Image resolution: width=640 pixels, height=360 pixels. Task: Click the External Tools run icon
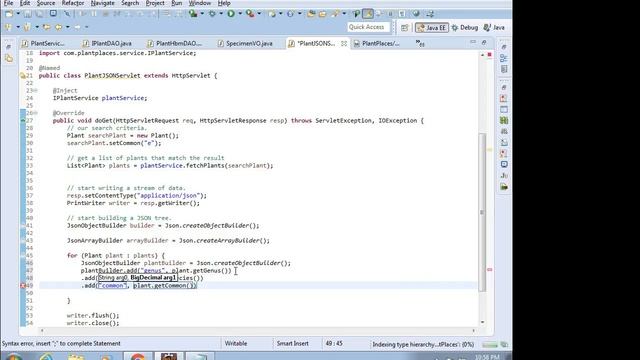(250, 14)
